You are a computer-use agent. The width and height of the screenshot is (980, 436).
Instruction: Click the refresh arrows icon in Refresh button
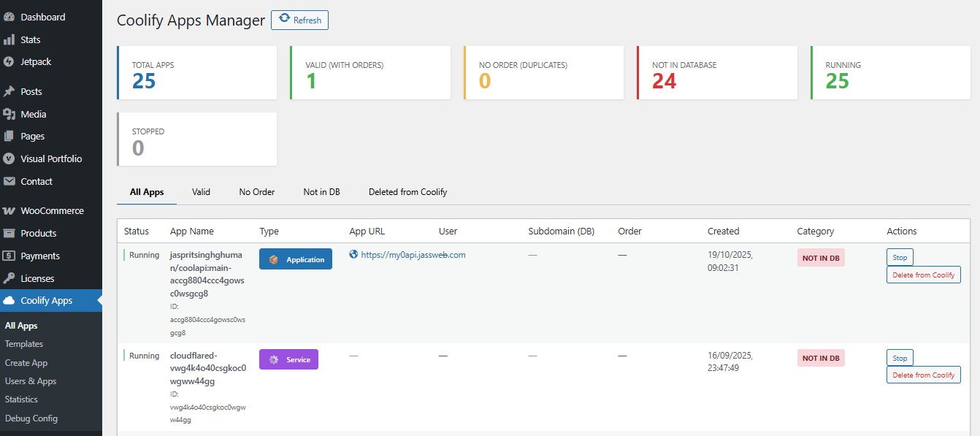tap(284, 19)
